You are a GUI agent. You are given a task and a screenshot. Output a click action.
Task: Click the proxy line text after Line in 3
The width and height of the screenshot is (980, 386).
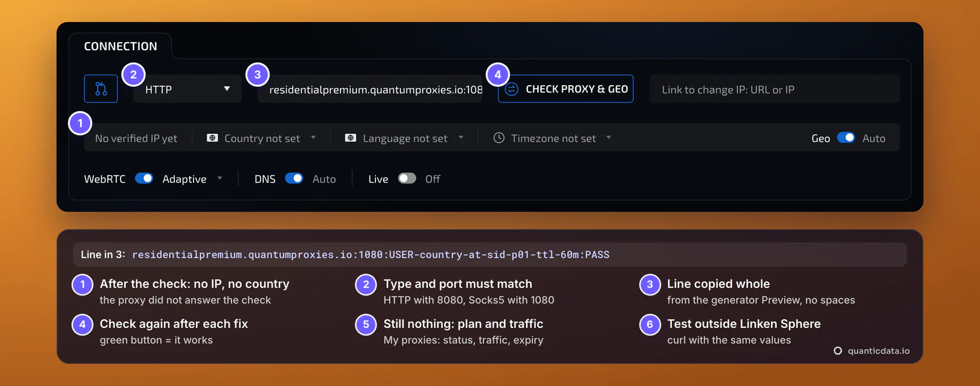pyautogui.click(x=371, y=254)
